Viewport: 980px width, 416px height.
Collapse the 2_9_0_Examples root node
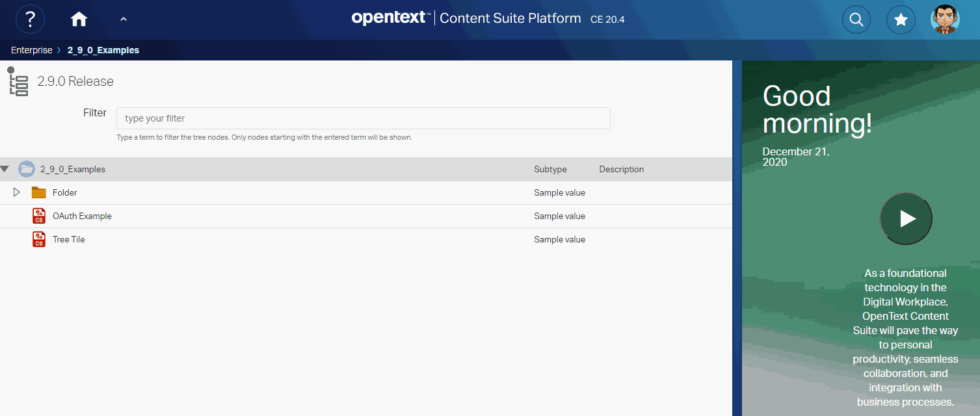click(x=5, y=169)
